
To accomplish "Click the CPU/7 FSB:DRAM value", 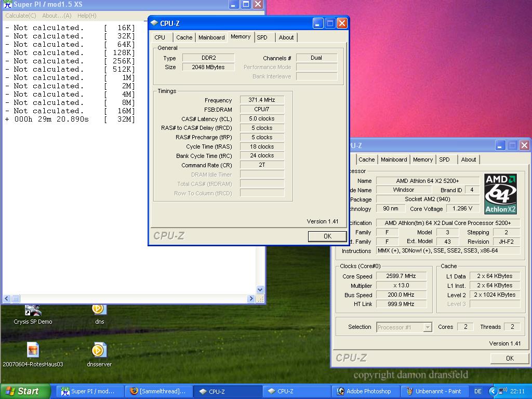I will point(262,109).
